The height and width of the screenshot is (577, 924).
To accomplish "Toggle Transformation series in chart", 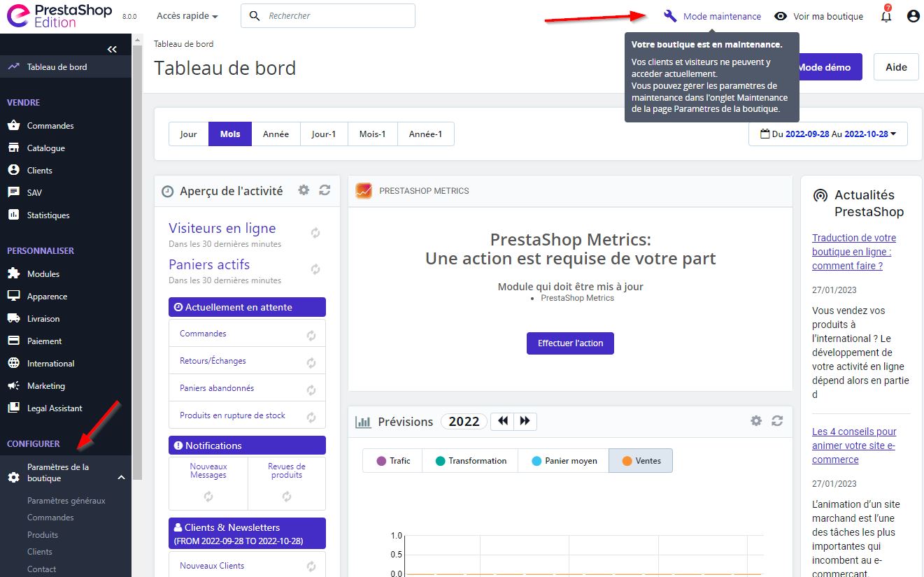I will coord(470,461).
